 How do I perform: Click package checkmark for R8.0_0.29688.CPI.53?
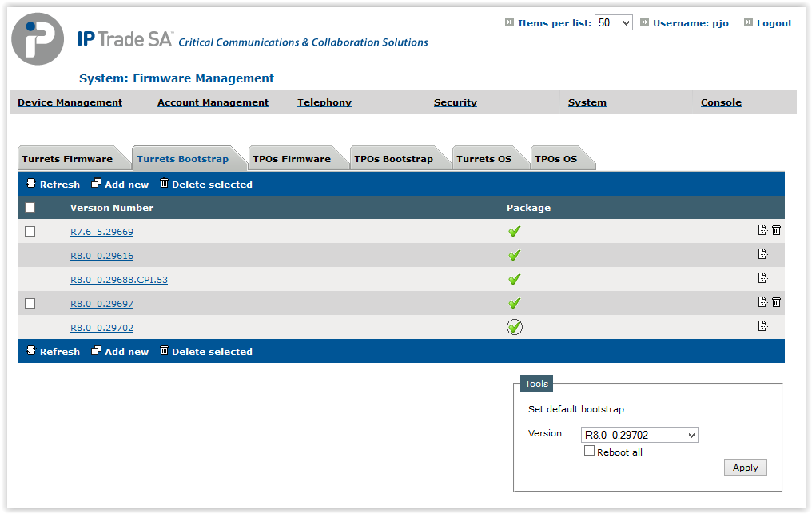[514, 279]
